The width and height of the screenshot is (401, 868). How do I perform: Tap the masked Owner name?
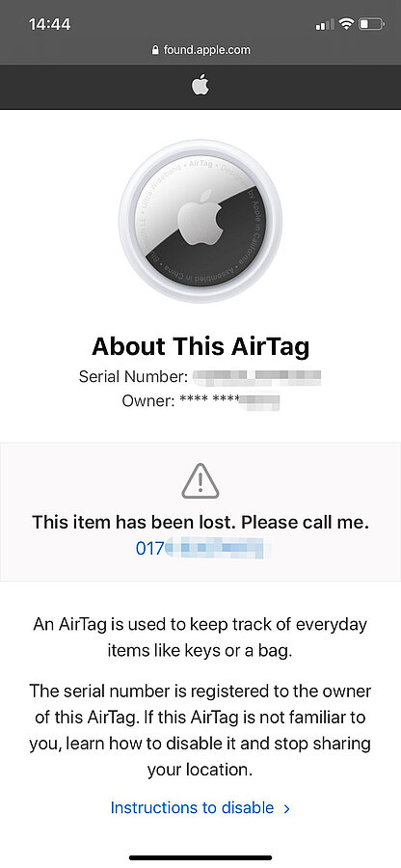click(227, 401)
